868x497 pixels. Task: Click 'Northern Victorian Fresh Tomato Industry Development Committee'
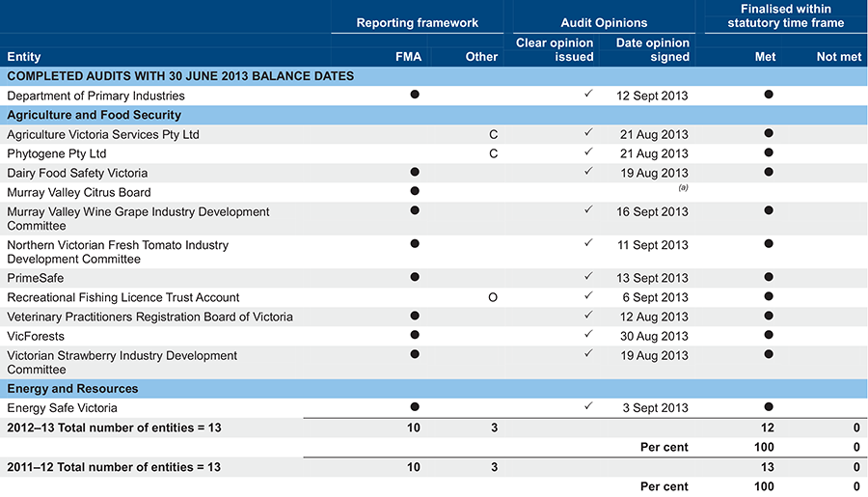[x=118, y=252]
